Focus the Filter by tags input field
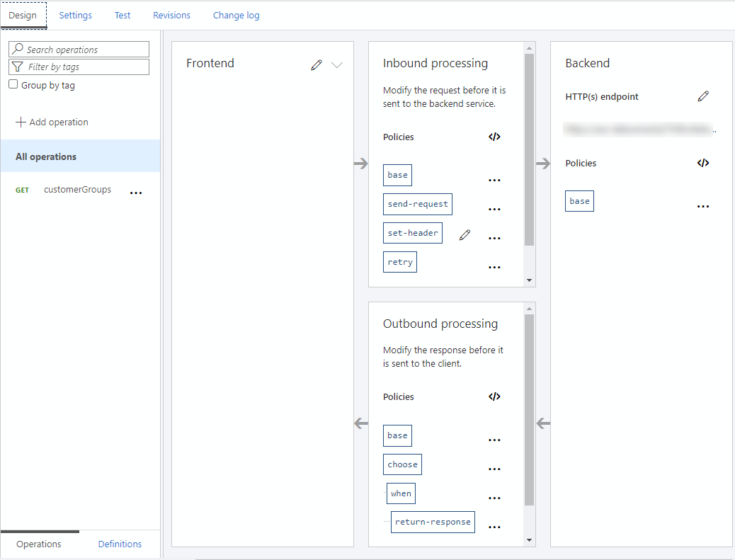The height and width of the screenshot is (560, 735). click(79, 67)
